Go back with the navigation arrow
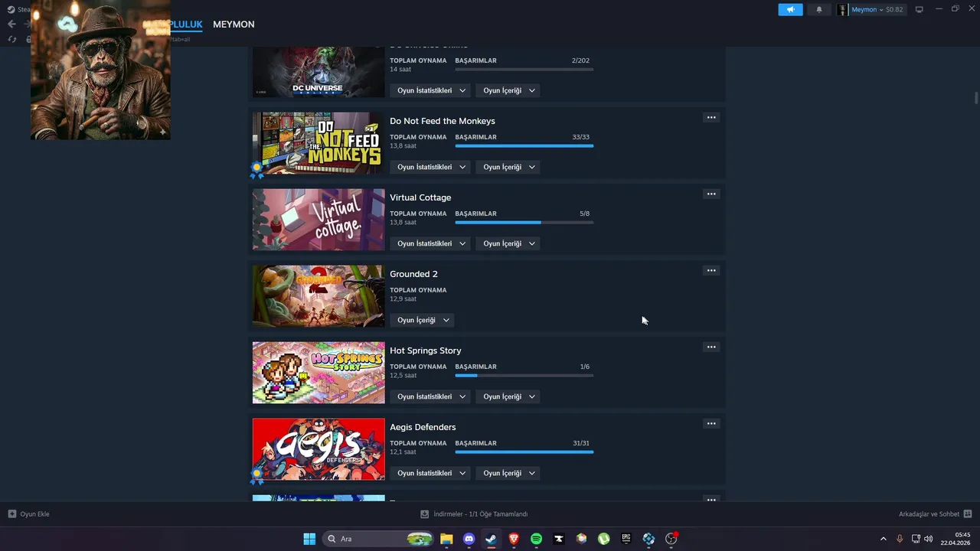 coord(11,24)
